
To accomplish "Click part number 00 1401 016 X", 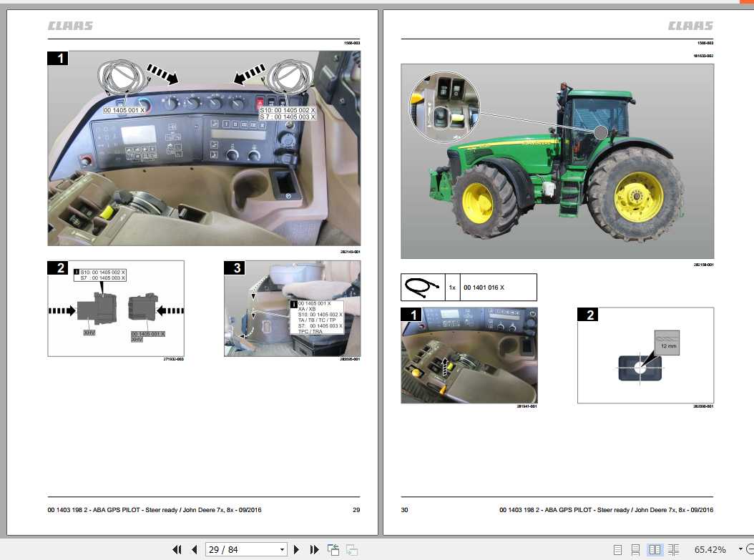I will 484,288.
